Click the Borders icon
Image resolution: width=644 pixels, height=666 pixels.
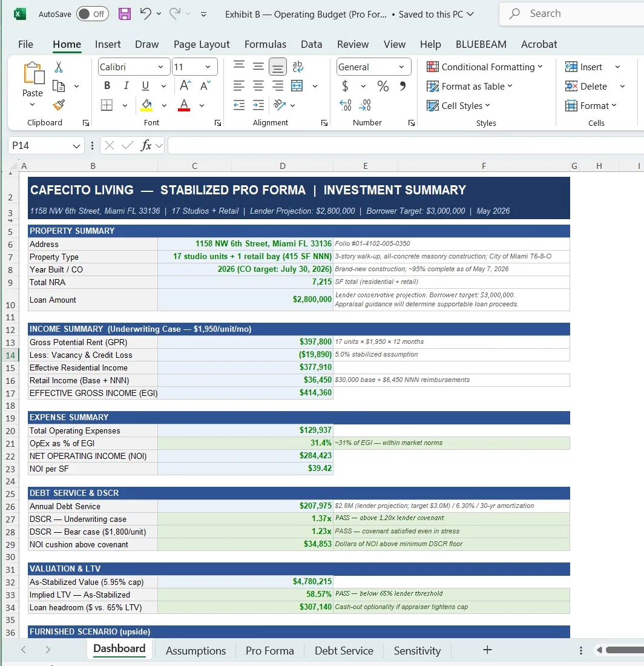coord(107,105)
